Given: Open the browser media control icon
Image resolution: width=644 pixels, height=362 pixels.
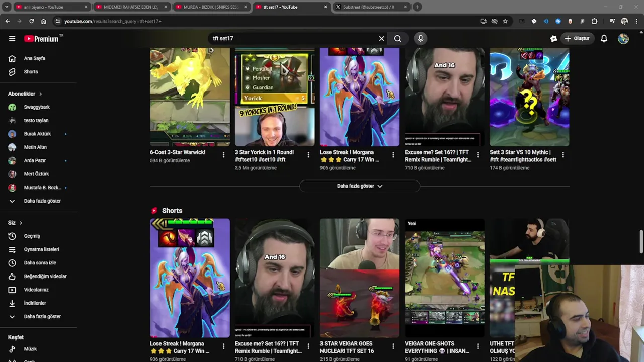Looking at the screenshot, I should 612,21.
